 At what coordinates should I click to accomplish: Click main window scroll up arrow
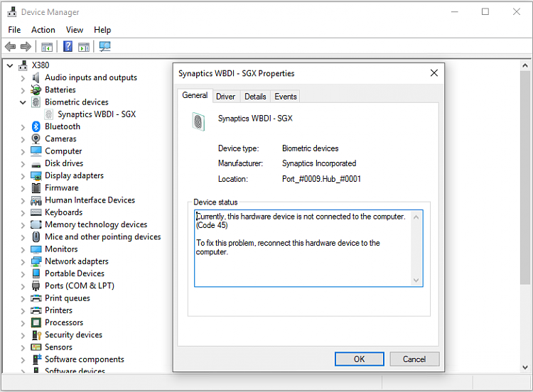click(x=525, y=65)
